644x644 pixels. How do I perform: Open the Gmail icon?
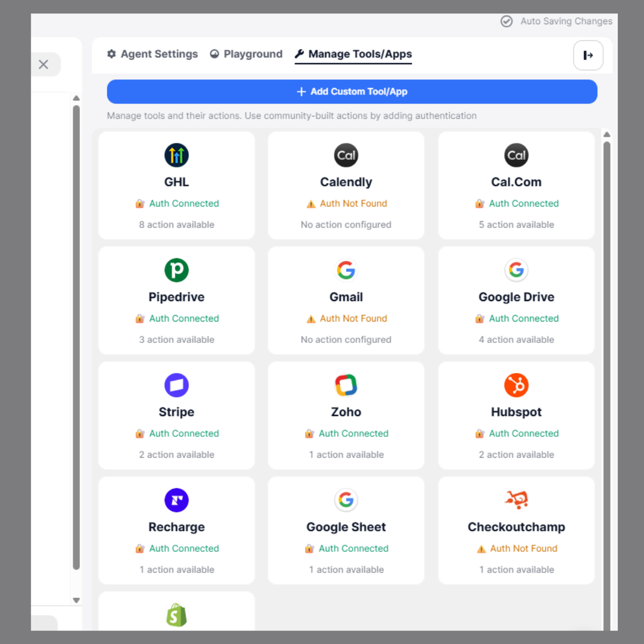click(346, 270)
